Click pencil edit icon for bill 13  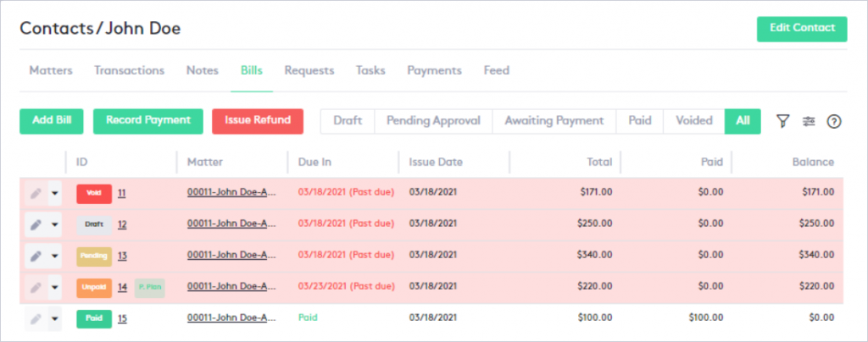[x=36, y=256]
